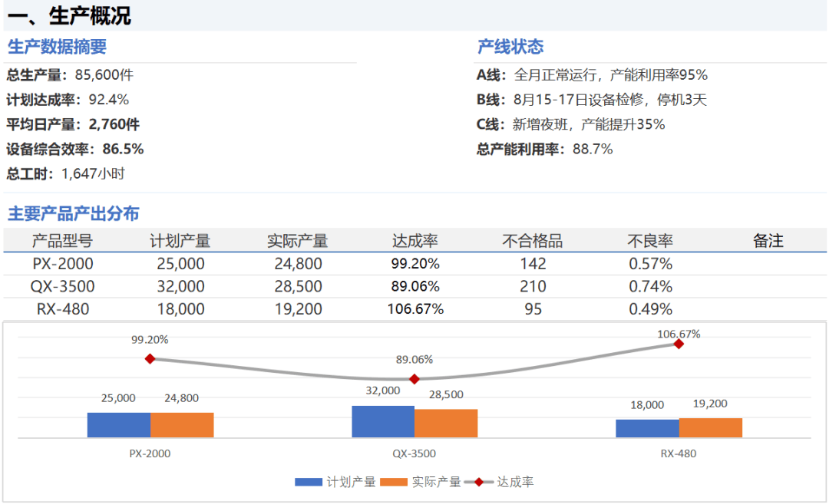Screen dimensions: 829x504
Task: Click the red diamond marker above PX-2000
Action: [150, 359]
